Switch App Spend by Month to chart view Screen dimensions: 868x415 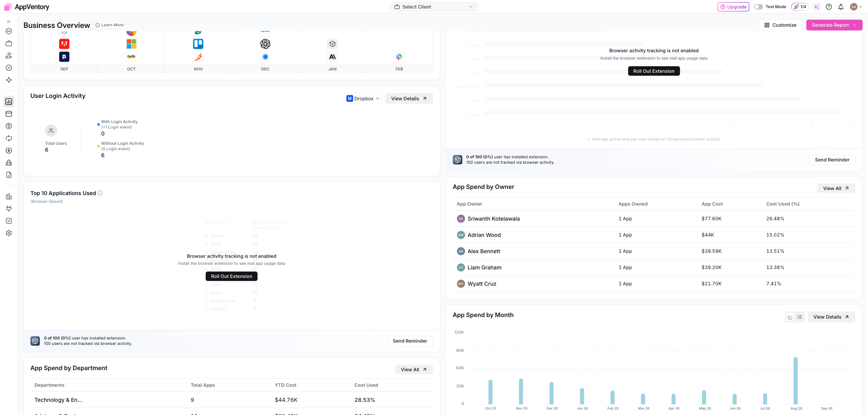click(790, 317)
